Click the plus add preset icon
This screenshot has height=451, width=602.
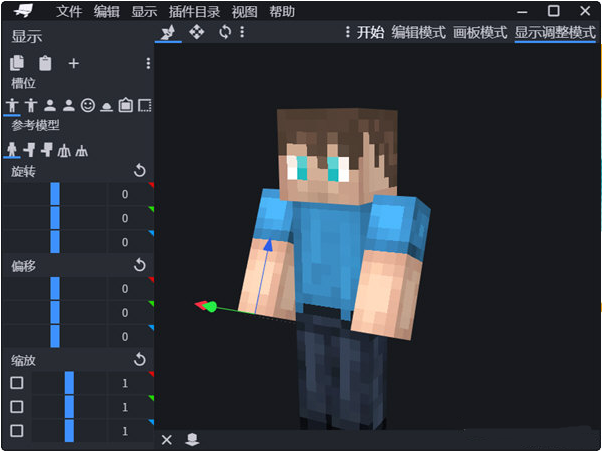coord(73,63)
